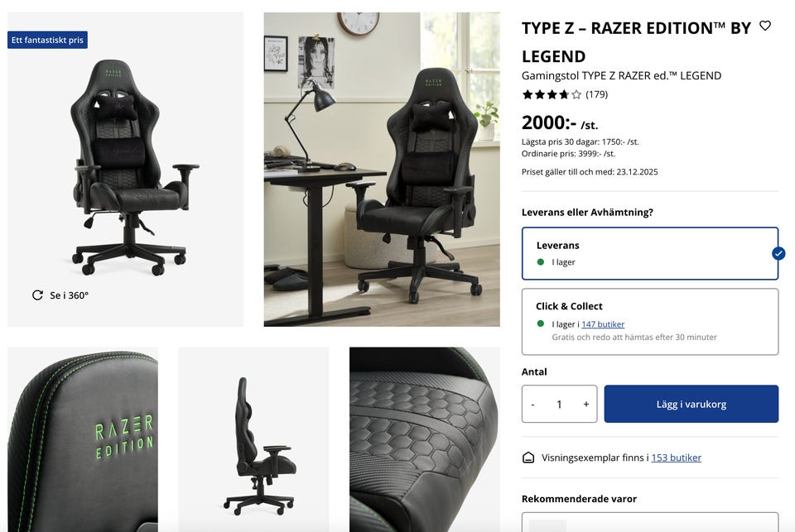View the hexagon seat texture image
795x532 pixels.
tap(425, 439)
